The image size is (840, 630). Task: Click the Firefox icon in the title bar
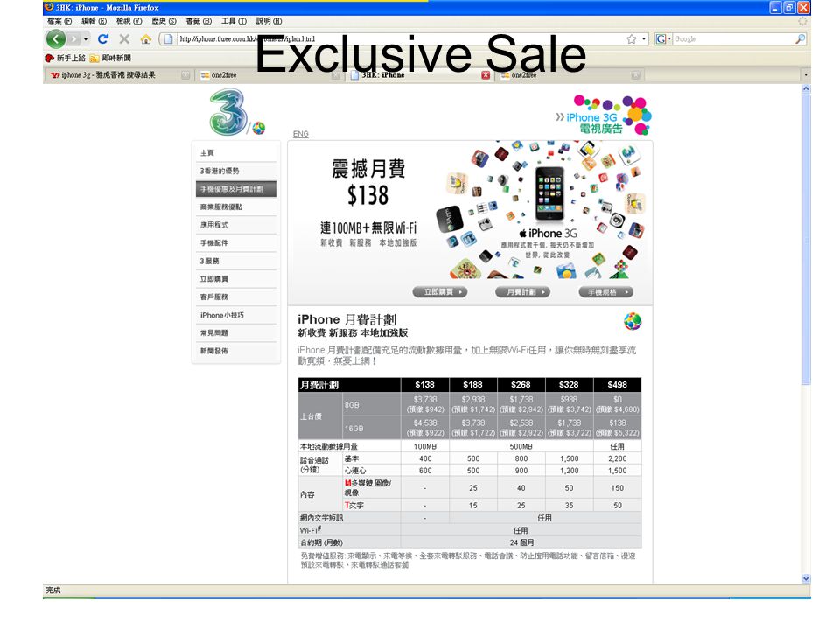click(x=49, y=7)
